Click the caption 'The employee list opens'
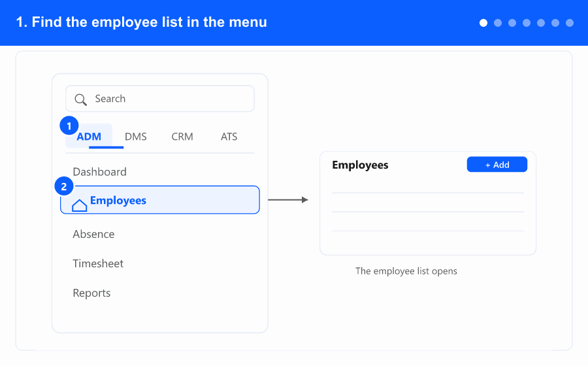This screenshot has width=588, height=366. click(x=406, y=271)
